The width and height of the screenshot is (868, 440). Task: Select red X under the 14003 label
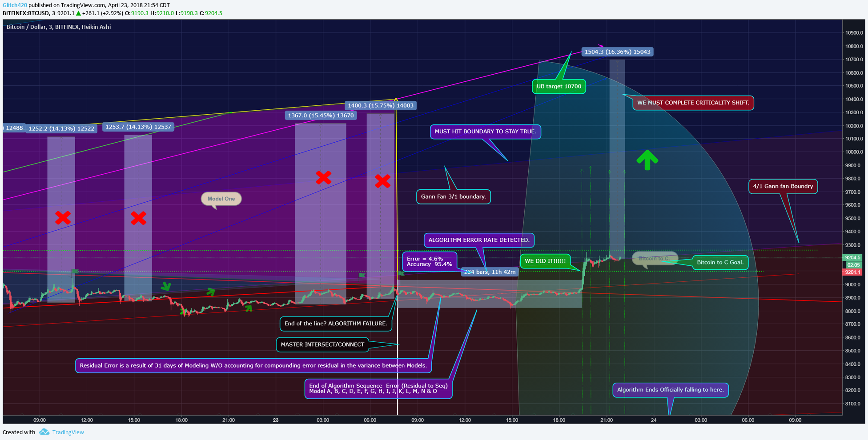382,181
